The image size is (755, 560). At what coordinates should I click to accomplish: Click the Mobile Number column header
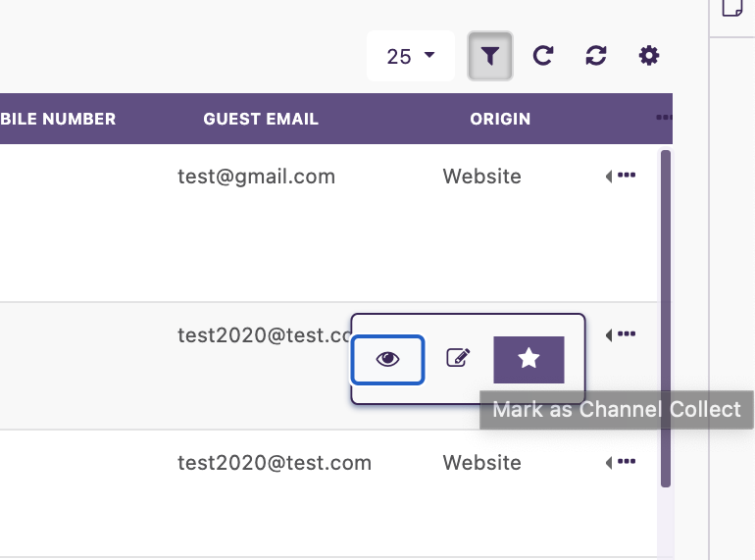click(58, 119)
